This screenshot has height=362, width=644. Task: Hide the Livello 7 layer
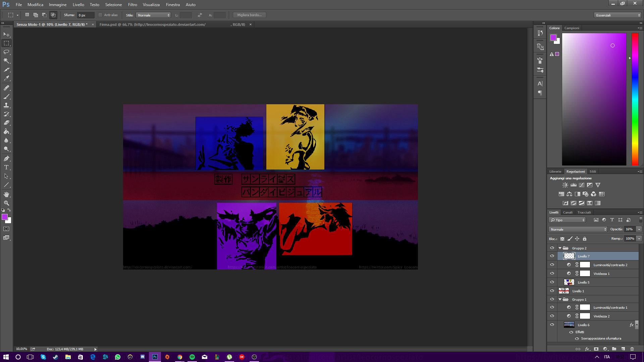552,256
